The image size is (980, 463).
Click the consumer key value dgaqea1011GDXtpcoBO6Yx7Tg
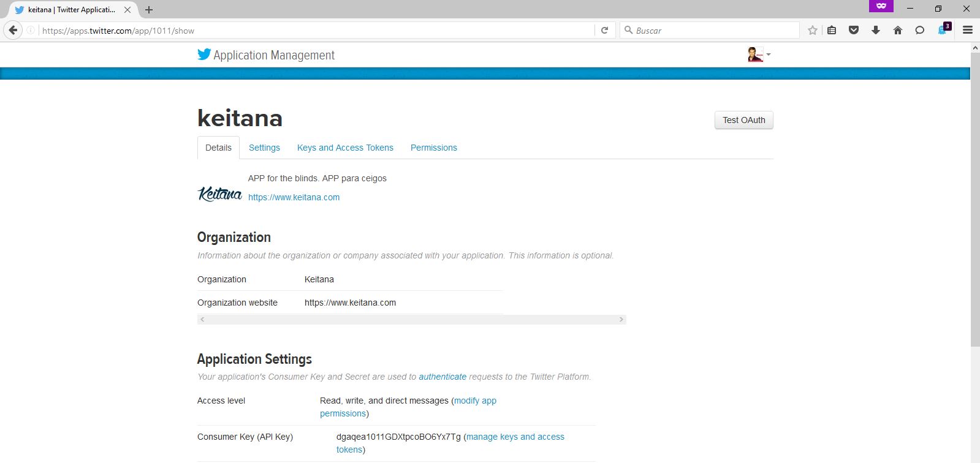point(398,437)
